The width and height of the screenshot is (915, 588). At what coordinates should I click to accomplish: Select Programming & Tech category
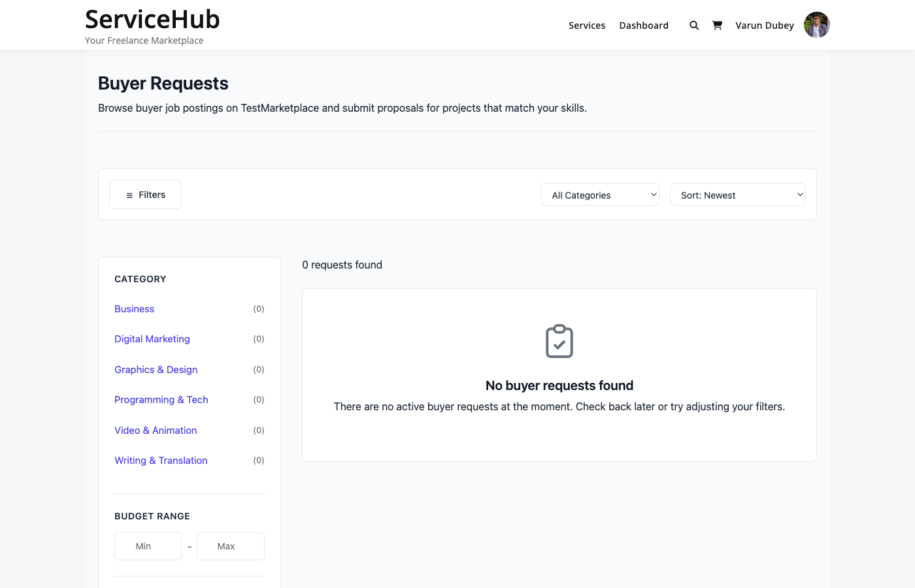click(x=161, y=400)
